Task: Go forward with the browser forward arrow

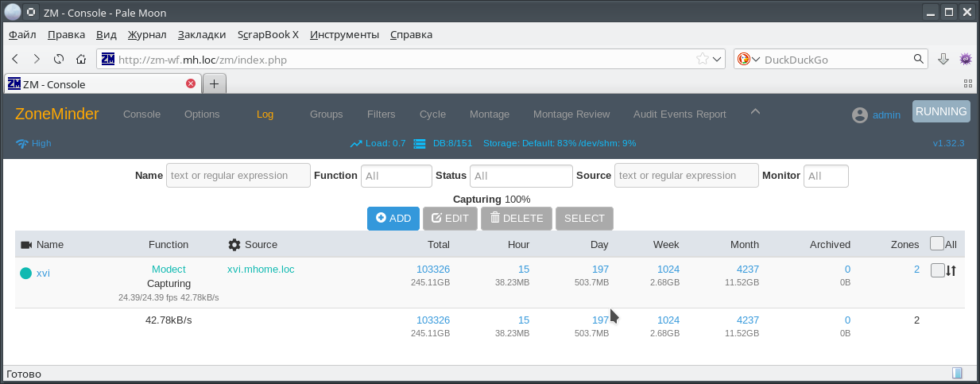Action: [x=37, y=59]
